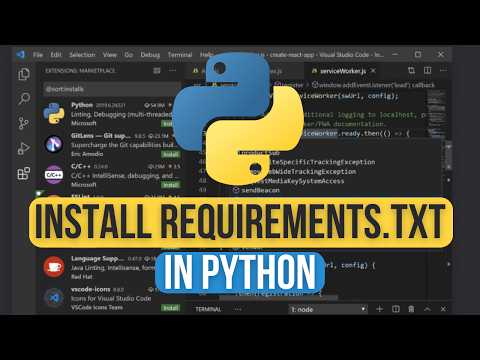The height and width of the screenshot is (360, 480).
Task: Open the Explorer view in activity bar
Action: (x=24, y=74)
